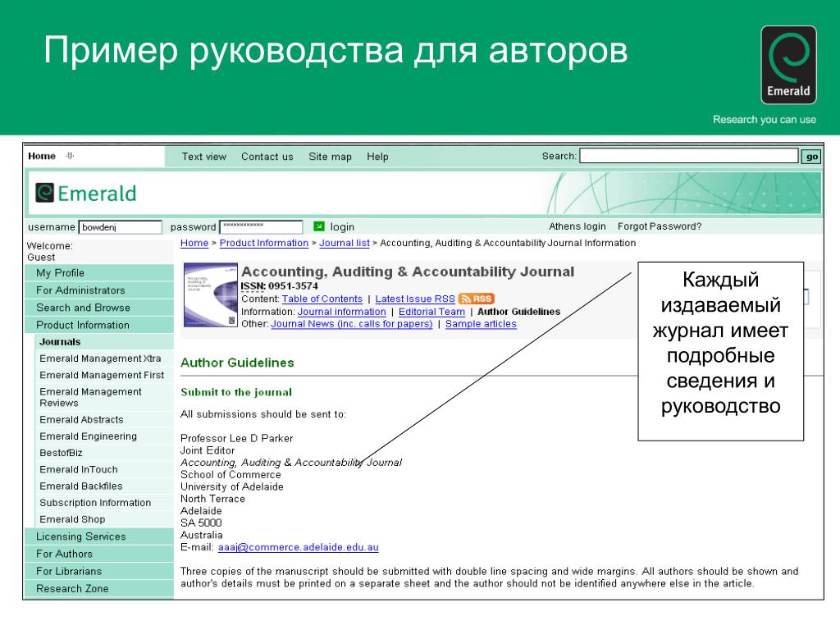Click the go search button
The width and height of the screenshot is (840, 630).
pyautogui.click(x=811, y=157)
